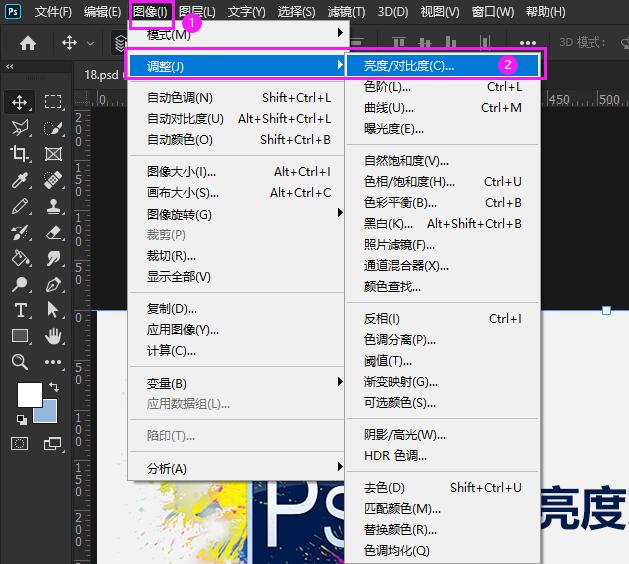Select the Spot Healing Brush tool
Image resolution: width=629 pixels, height=564 pixels.
pyautogui.click(x=53, y=180)
